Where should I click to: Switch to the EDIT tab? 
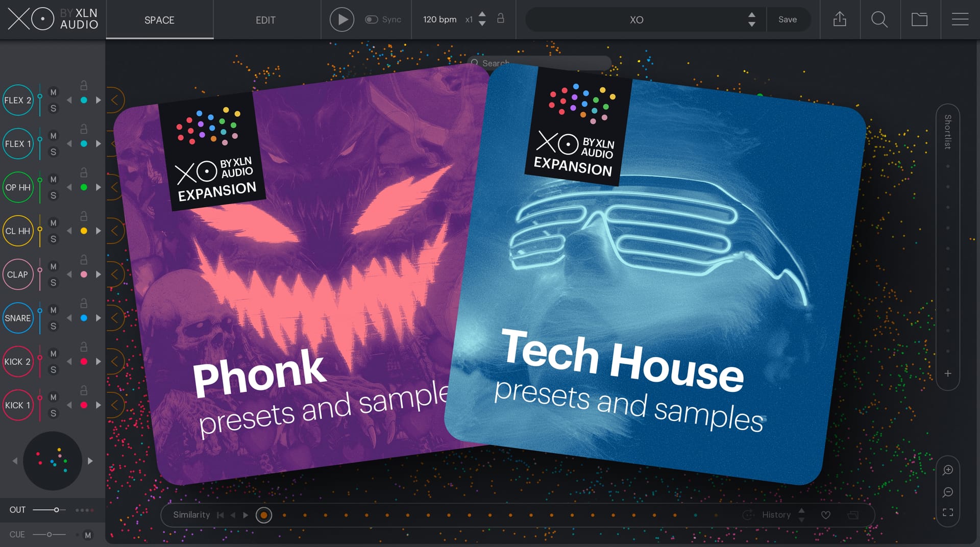(x=265, y=20)
